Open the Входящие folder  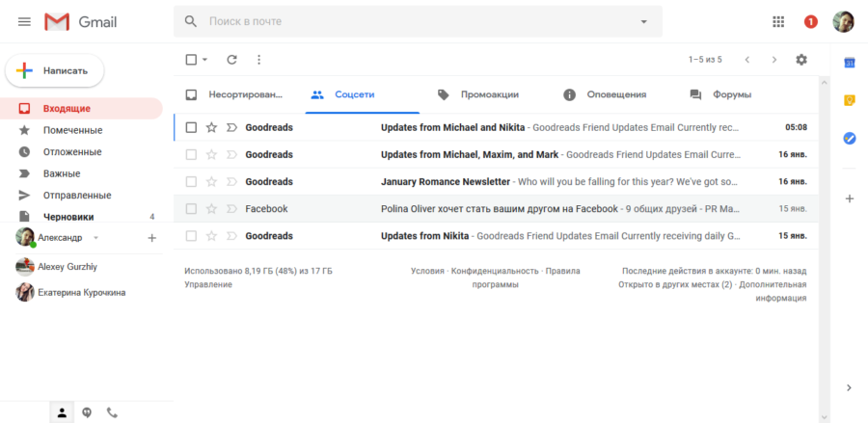81,109
